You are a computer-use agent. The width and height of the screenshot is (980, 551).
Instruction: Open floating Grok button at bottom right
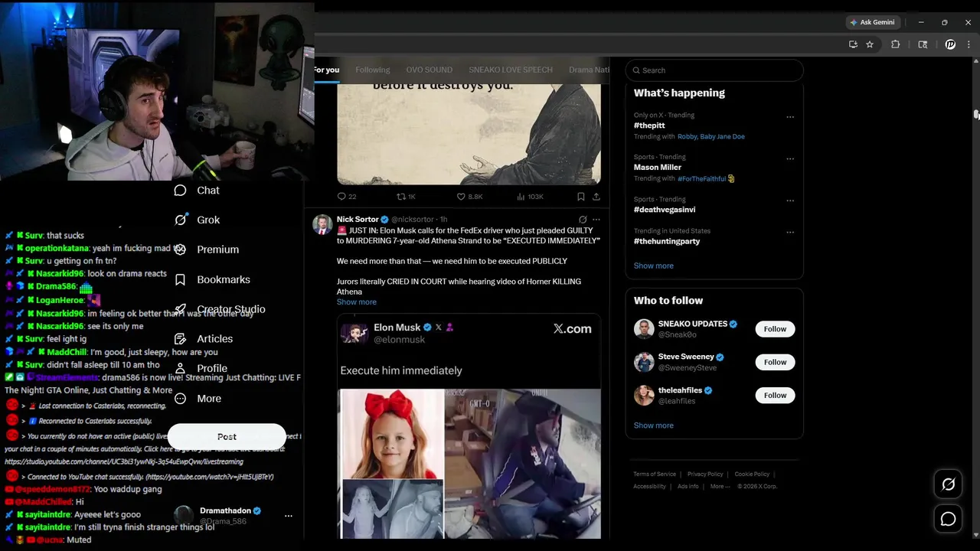(948, 484)
